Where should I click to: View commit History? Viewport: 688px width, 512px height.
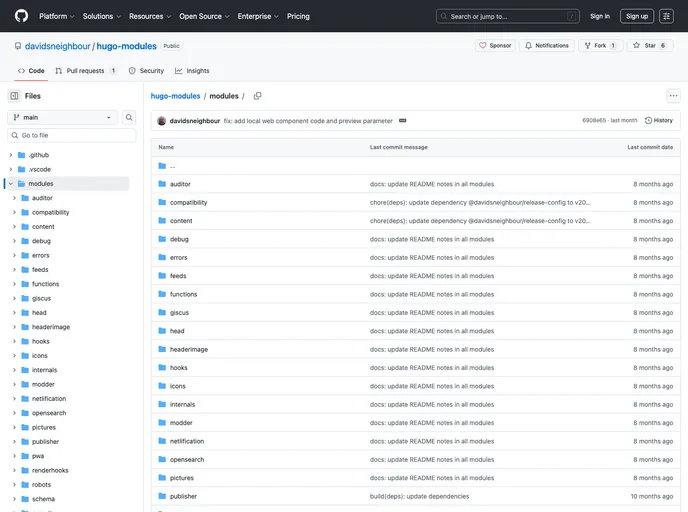tap(659, 121)
